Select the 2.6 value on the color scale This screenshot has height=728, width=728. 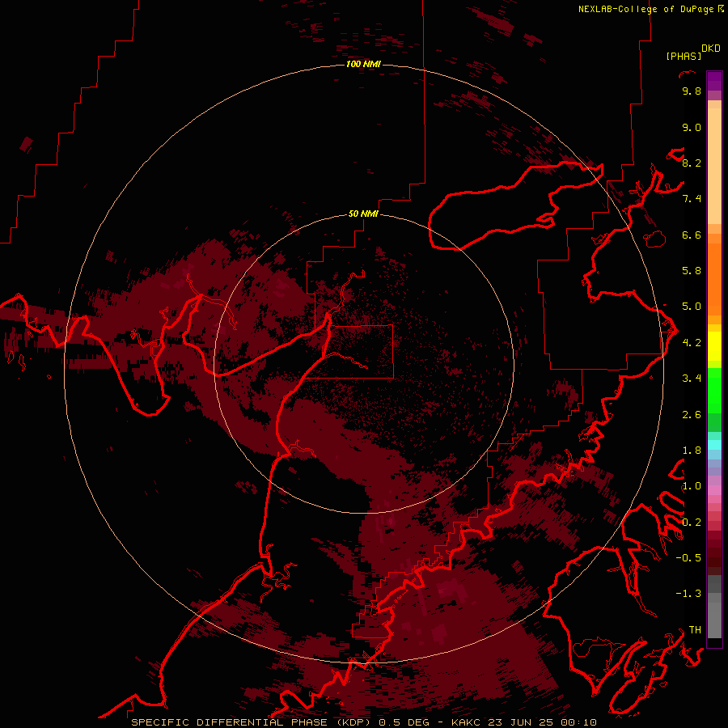click(692, 415)
